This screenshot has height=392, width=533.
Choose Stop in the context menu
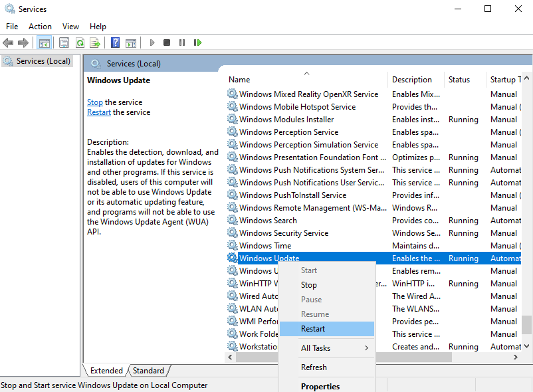tap(327, 285)
